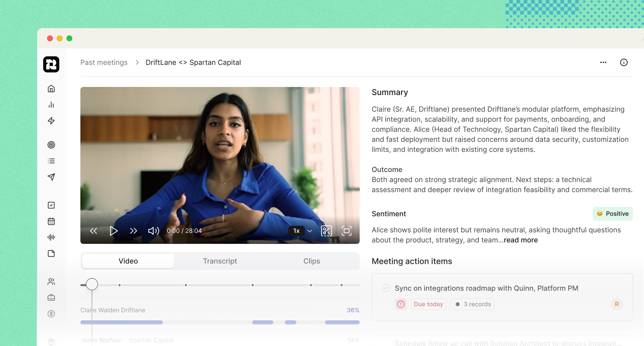The width and height of the screenshot is (644, 346).
Task: Click the calendar icon in the sidebar
Action: click(x=51, y=221)
